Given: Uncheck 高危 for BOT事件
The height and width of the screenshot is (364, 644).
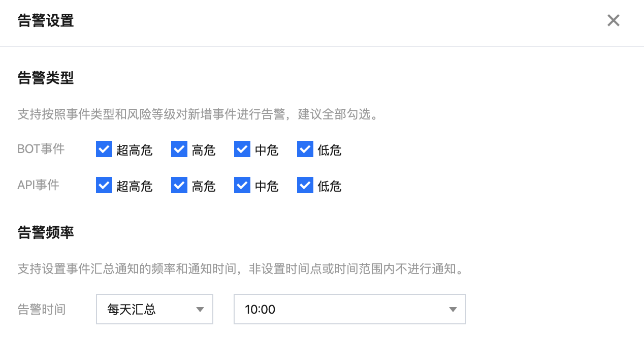Looking at the screenshot, I should tap(179, 149).
